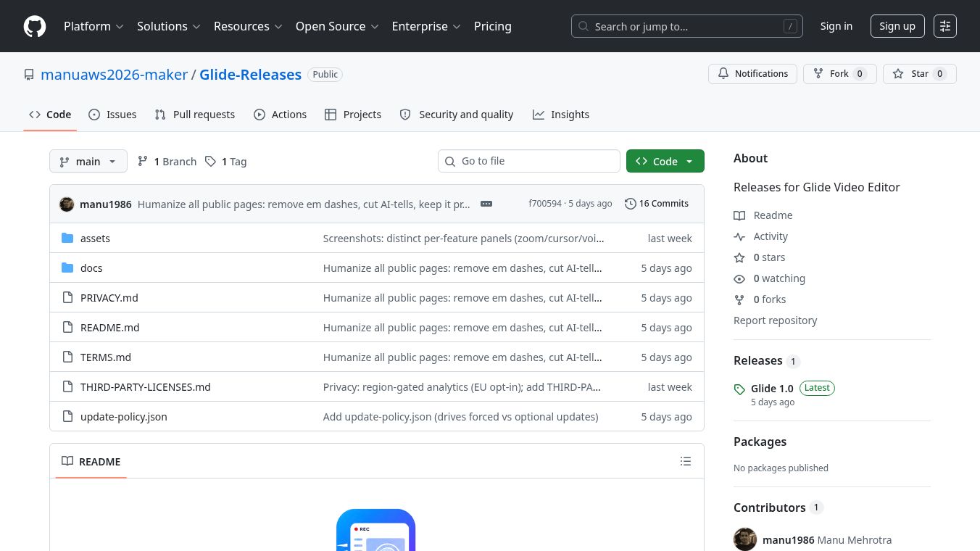Fork the repository
980x551 pixels.
(x=839, y=74)
